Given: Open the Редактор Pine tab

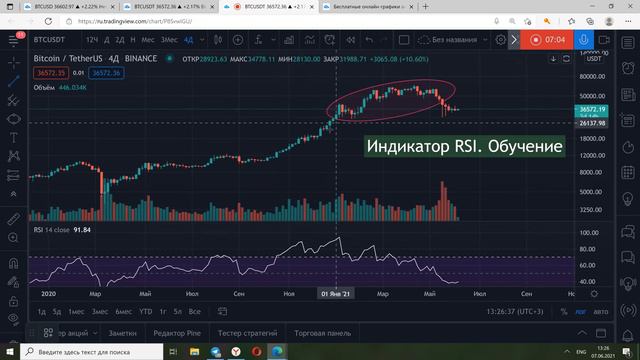Looking at the screenshot, I should point(177,333).
